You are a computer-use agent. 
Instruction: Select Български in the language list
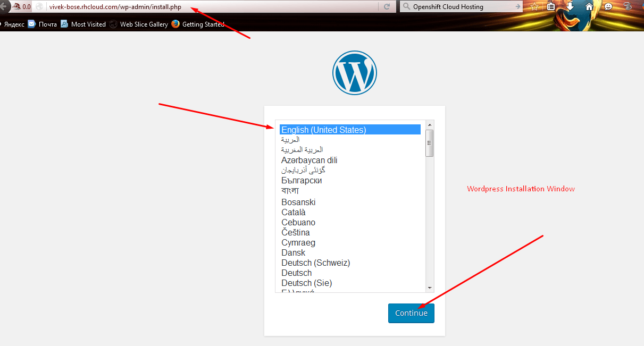pyautogui.click(x=350, y=180)
